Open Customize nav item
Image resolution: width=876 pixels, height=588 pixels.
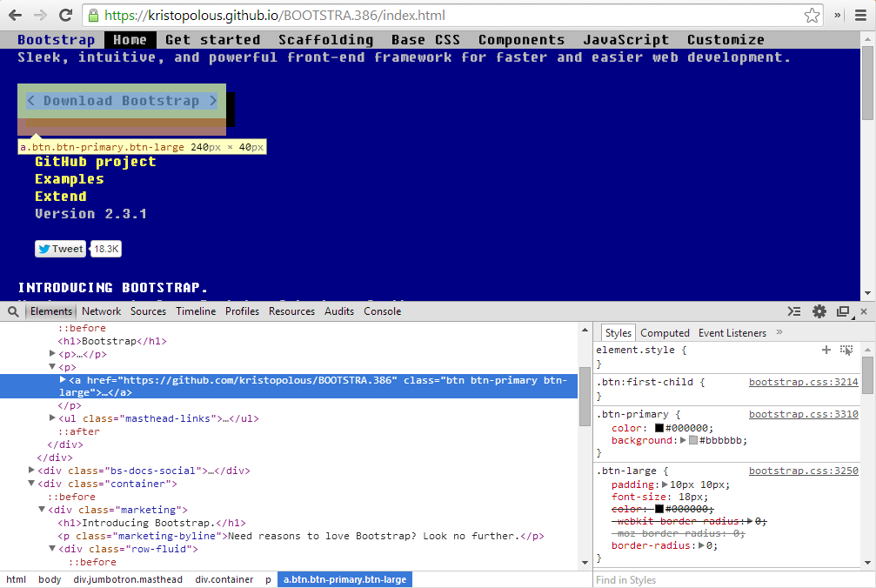(x=726, y=40)
